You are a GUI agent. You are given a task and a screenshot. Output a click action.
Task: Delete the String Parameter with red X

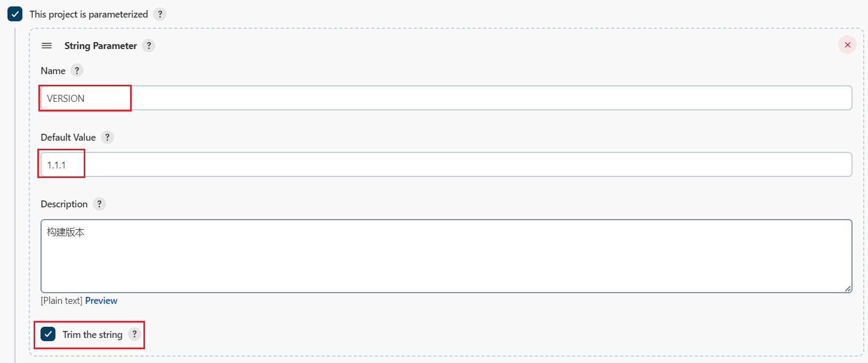coord(847,45)
